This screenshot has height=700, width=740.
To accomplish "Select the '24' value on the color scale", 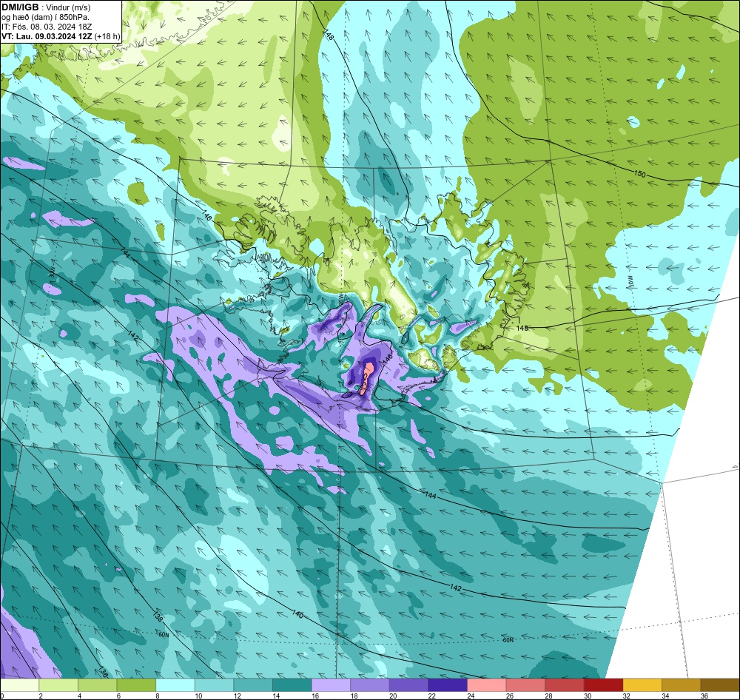I will tap(470, 696).
